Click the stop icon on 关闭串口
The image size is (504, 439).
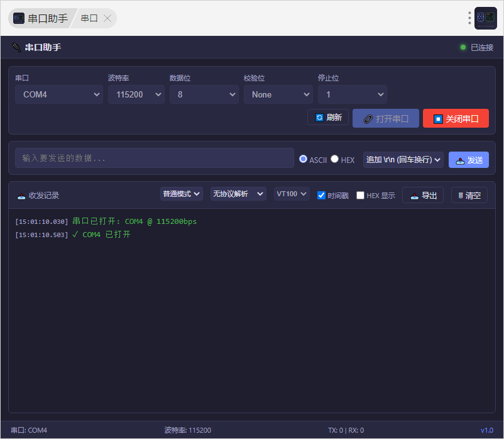coord(438,119)
